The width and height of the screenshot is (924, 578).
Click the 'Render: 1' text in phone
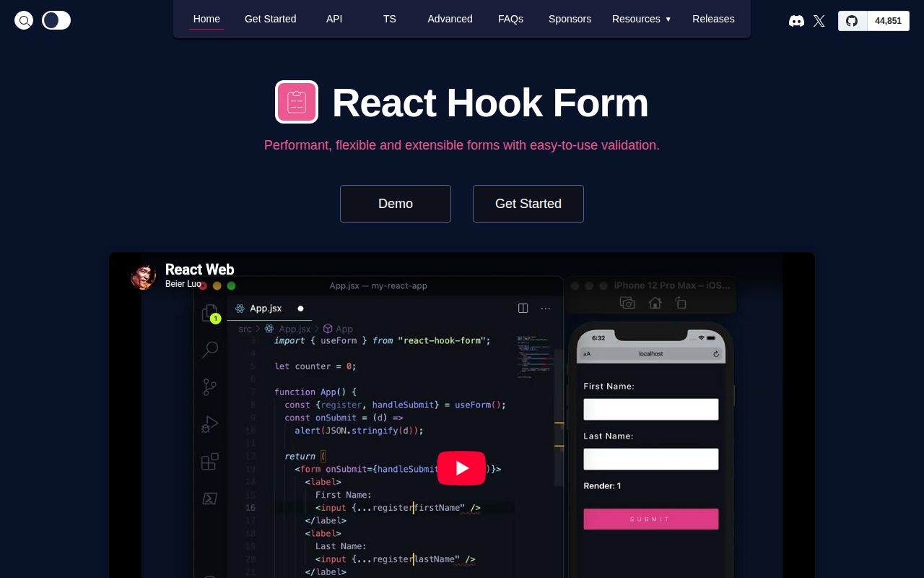(x=602, y=486)
